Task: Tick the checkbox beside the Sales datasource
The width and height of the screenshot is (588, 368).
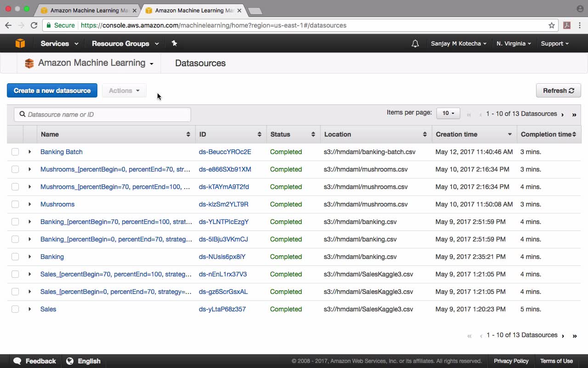Action: 15,309
